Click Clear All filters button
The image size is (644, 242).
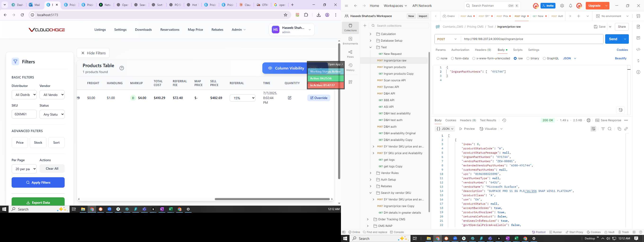[x=52, y=169]
